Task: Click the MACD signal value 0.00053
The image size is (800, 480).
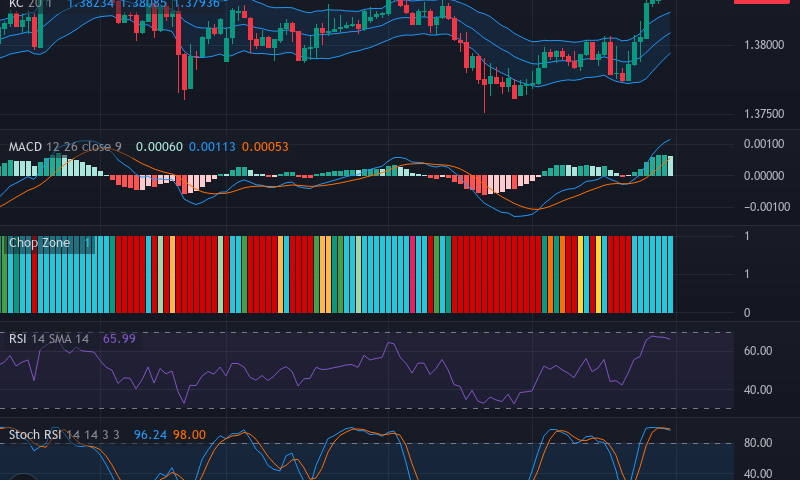Action: [265, 147]
